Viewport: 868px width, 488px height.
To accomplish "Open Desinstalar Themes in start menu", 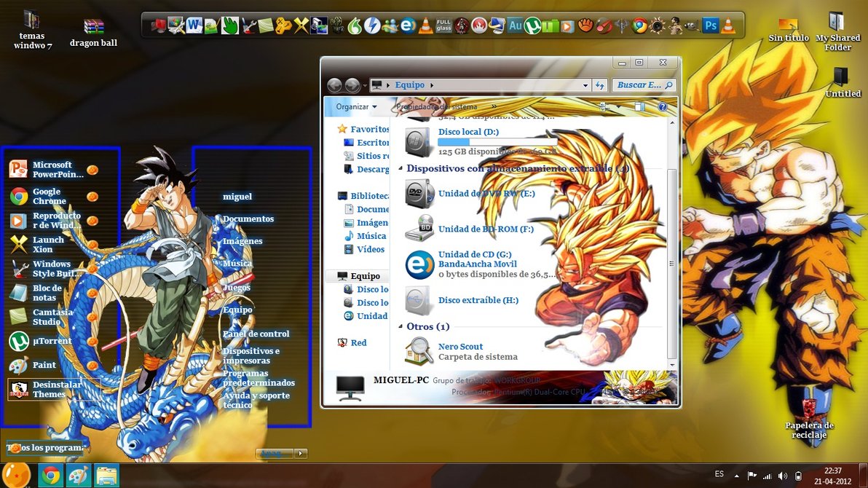I will tap(54, 390).
